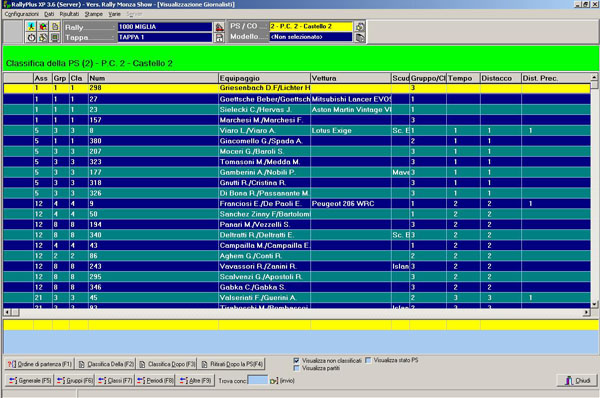Click the icon right of the PS / CO field
Viewport: 600px width, 398px height.
click(360, 26)
